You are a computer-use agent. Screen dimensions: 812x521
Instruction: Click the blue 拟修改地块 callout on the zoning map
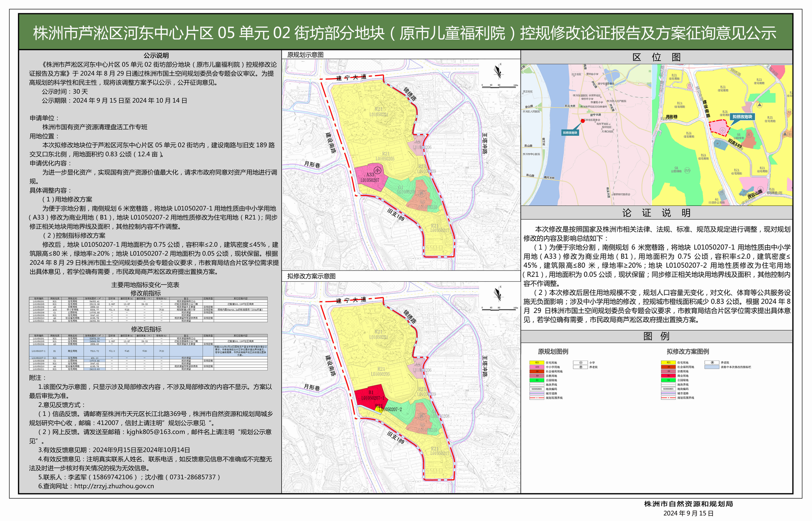pos(742,117)
